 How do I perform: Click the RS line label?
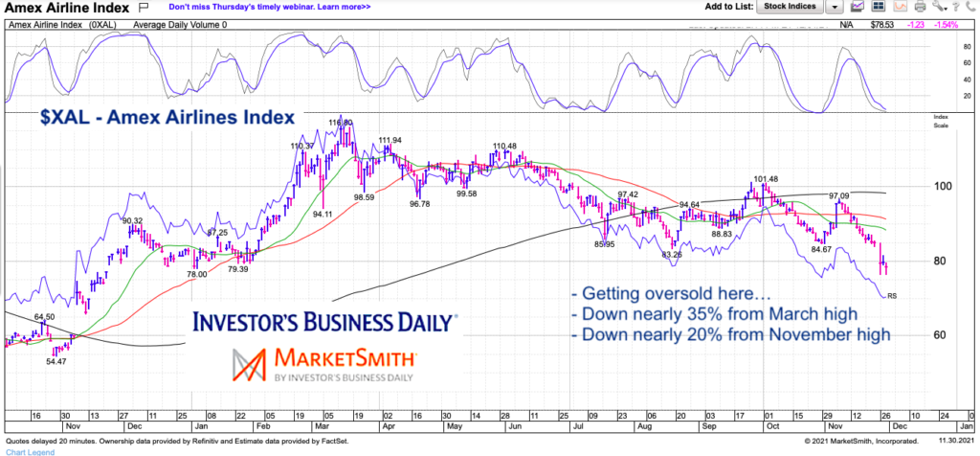(x=893, y=296)
